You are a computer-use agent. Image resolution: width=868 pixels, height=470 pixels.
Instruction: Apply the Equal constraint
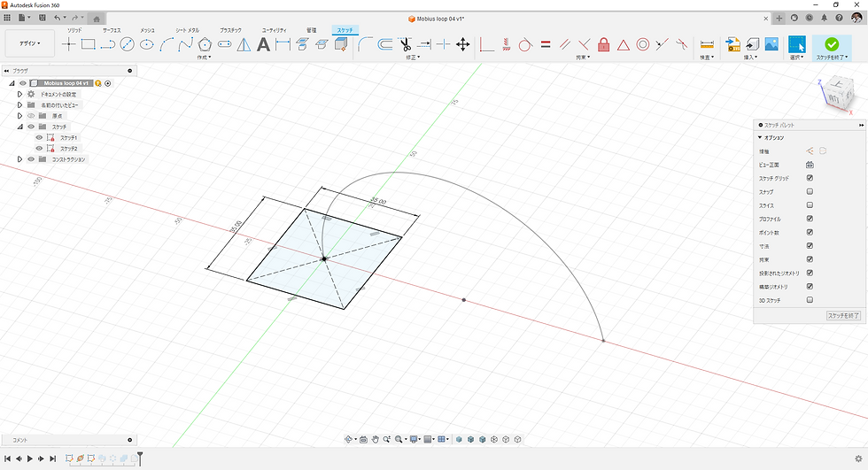546,44
